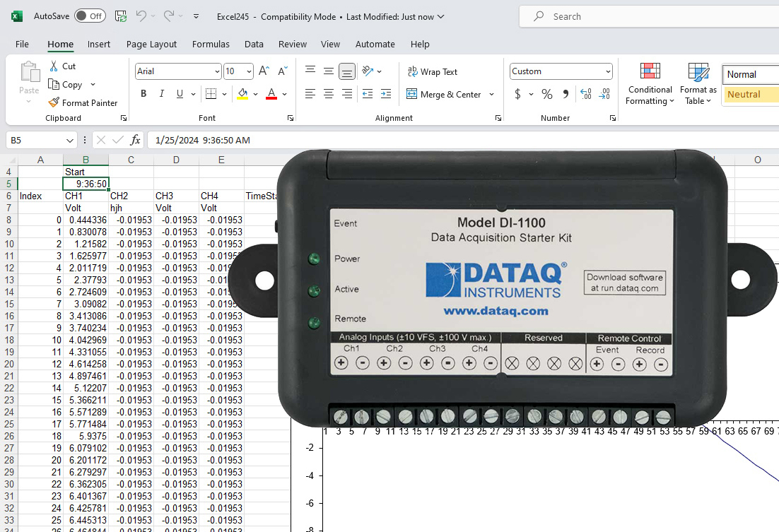
Task: Click the Percent Style icon
Action: coord(547,94)
